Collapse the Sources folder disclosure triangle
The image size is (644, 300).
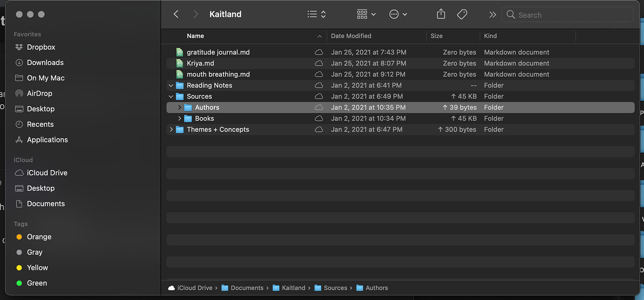point(171,96)
